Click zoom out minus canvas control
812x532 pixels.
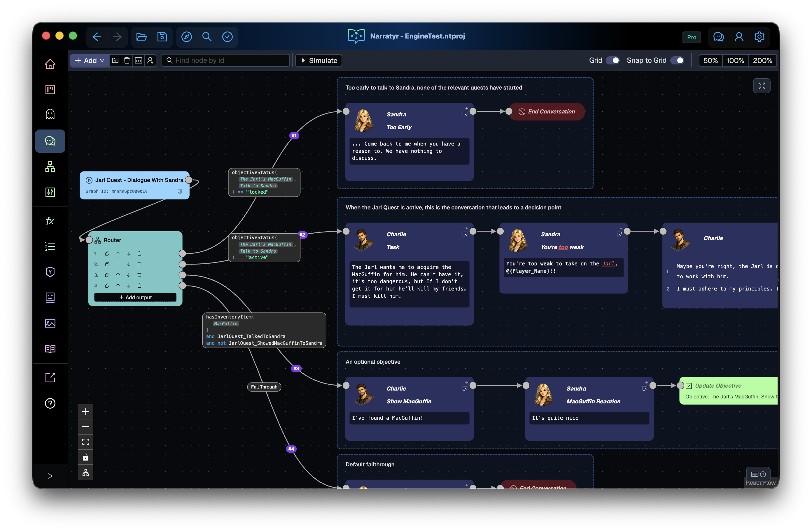point(86,426)
